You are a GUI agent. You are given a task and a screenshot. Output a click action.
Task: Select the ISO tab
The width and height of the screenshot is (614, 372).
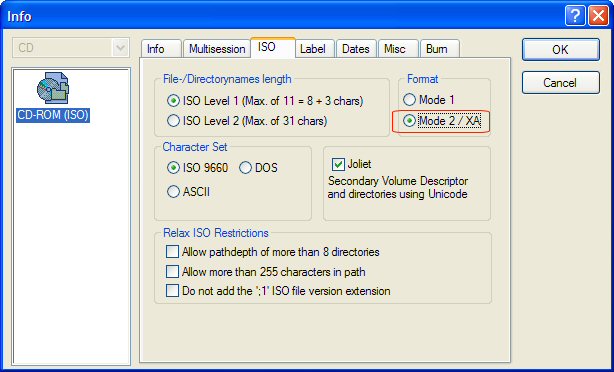(273, 47)
